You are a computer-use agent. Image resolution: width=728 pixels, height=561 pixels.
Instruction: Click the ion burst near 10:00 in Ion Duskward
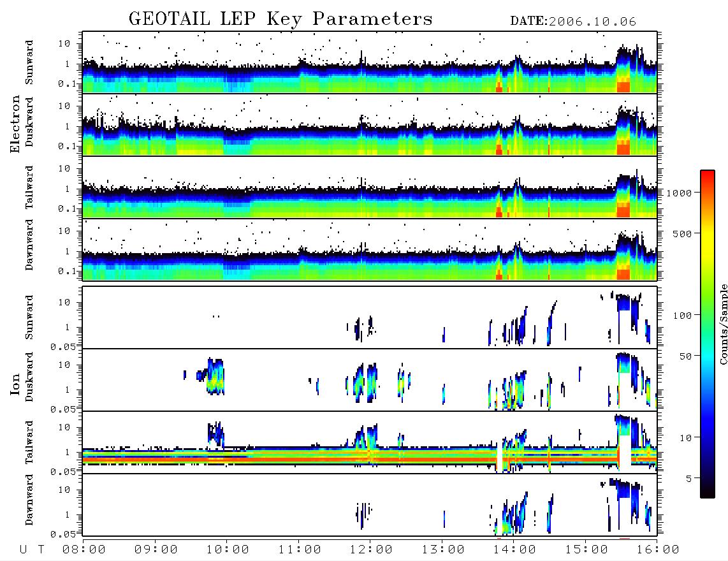(215, 377)
